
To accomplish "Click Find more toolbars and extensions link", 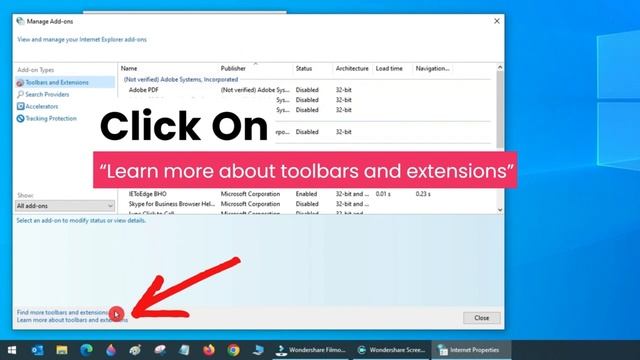I will (62, 312).
